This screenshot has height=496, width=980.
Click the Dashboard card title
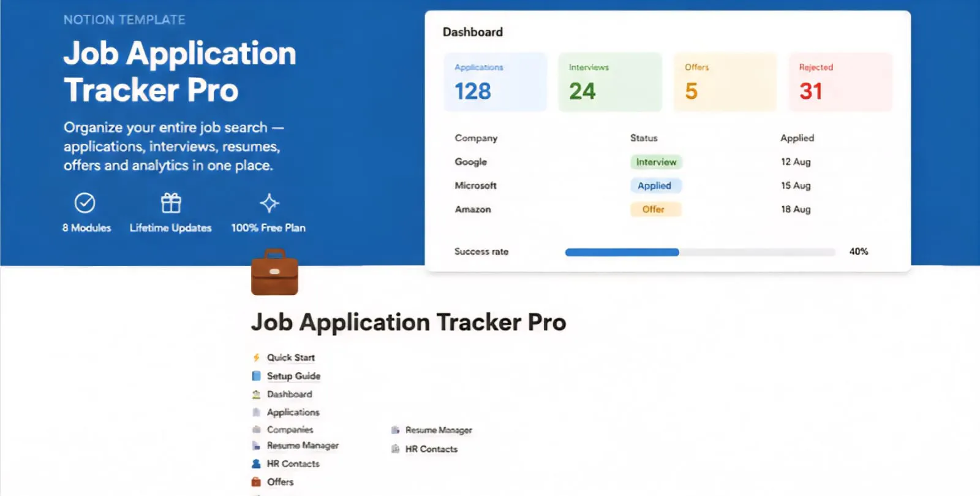click(x=473, y=32)
